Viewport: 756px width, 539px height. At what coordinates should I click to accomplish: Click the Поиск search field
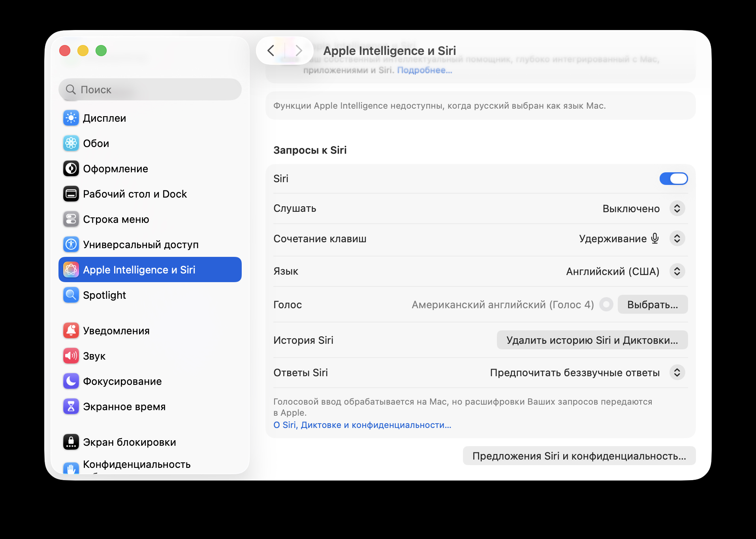[150, 90]
